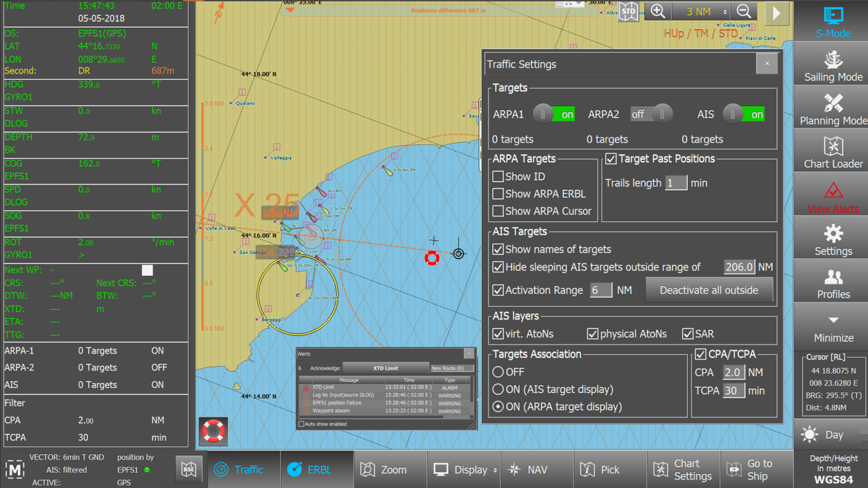Screen dimensions: 868x488
Task: Click the play arrow button top right
Action: (776, 12)
